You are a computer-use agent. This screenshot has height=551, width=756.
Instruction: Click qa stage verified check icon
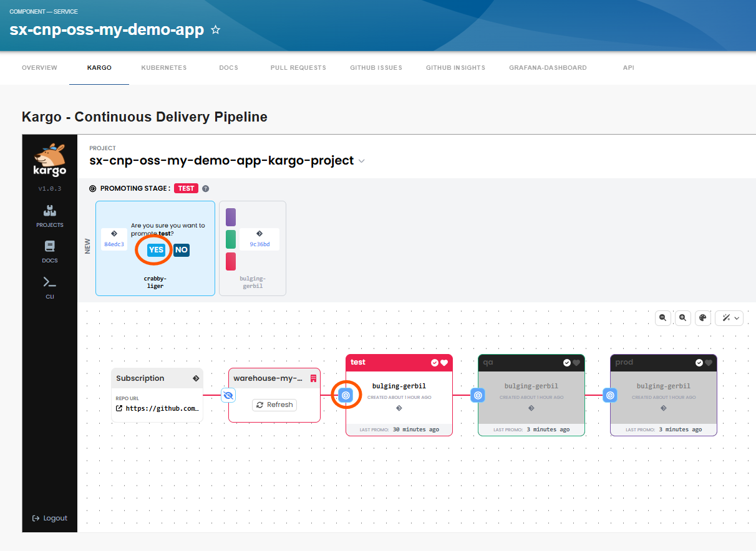[567, 363]
